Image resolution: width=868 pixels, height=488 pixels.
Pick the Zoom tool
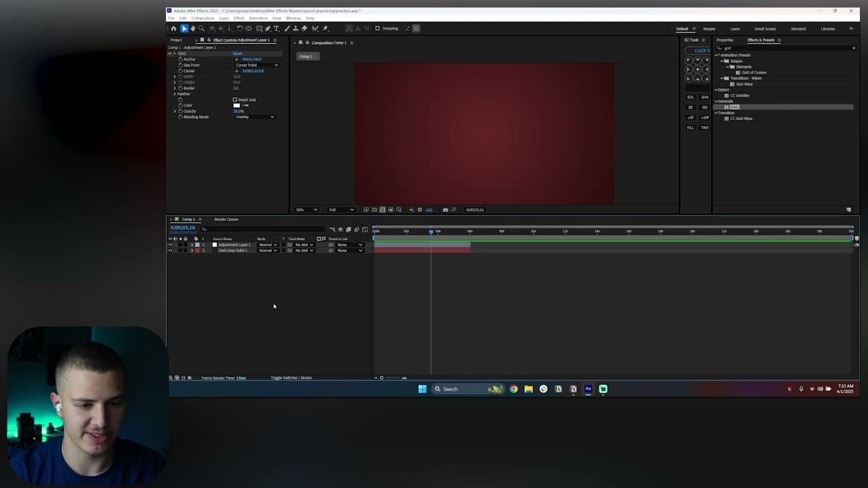coord(201,28)
